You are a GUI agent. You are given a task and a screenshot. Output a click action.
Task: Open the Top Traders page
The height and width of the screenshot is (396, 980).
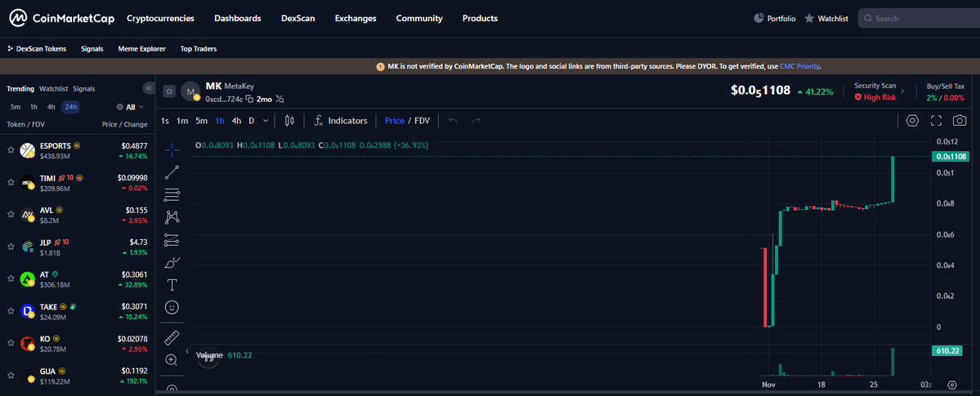tap(199, 48)
